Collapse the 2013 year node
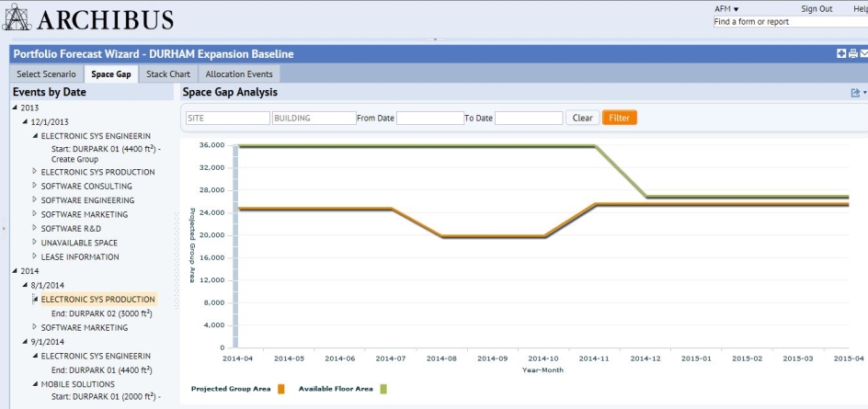The height and width of the screenshot is (409, 868). (15, 108)
